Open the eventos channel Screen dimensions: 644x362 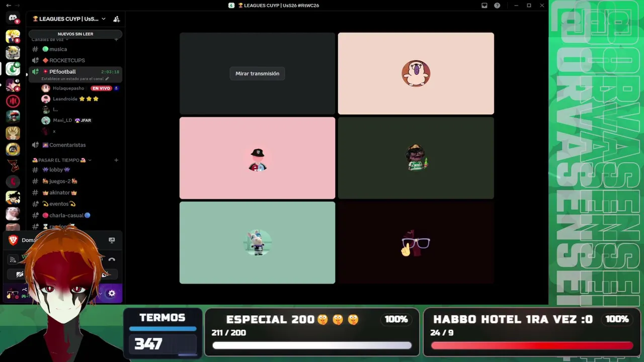(75, 204)
